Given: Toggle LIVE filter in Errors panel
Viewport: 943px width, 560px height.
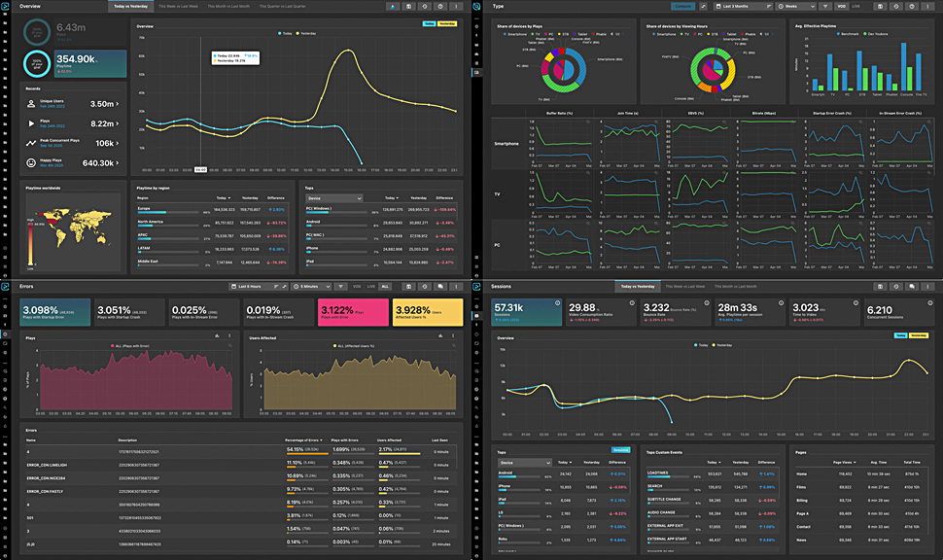Looking at the screenshot, I should [371, 286].
